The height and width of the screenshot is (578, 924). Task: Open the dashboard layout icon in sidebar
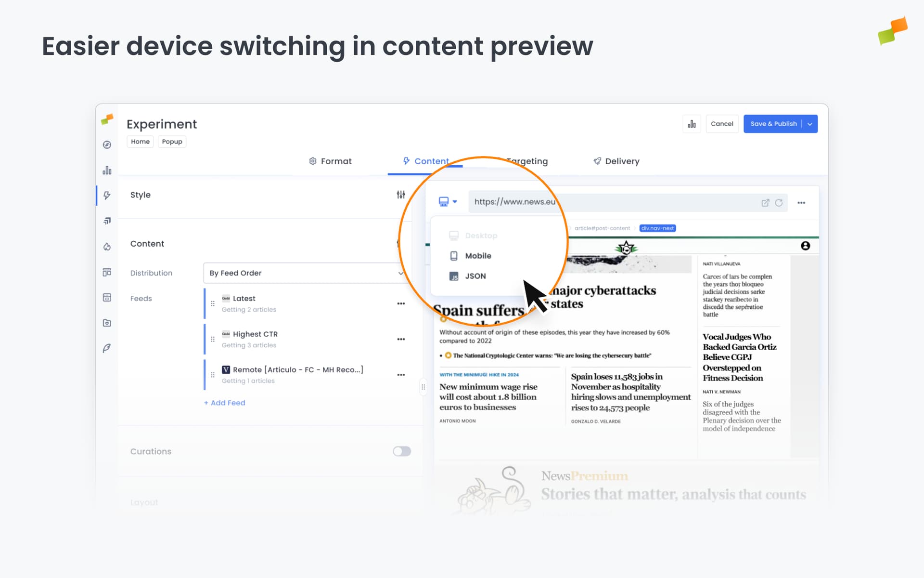(107, 272)
